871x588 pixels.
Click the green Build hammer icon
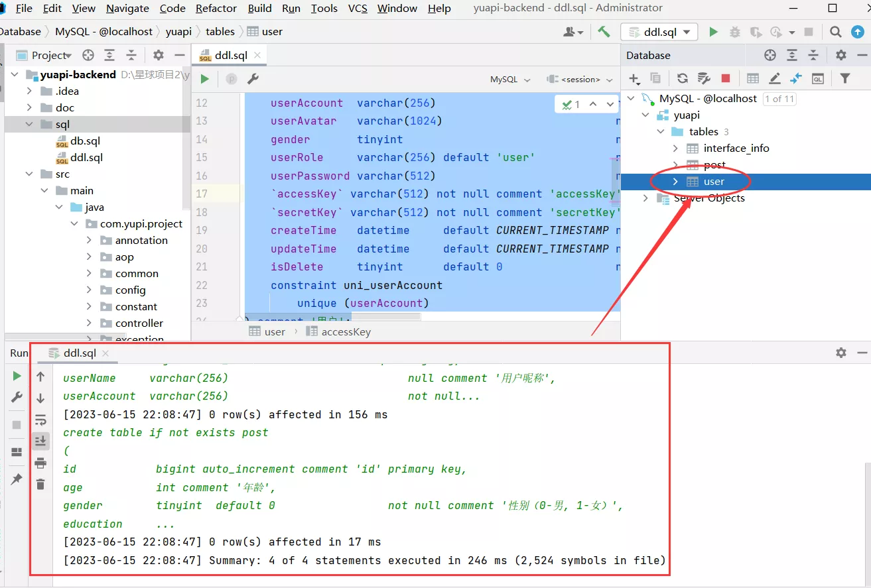(604, 32)
